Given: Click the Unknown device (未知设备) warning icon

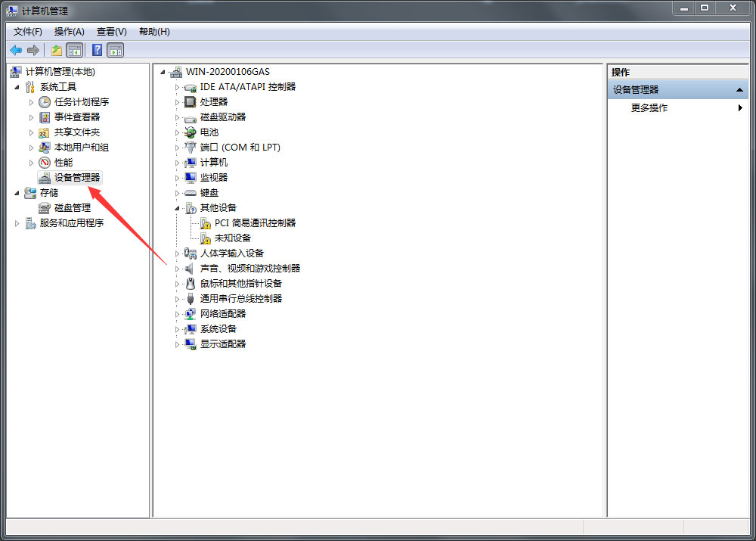Looking at the screenshot, I should [x=206, y=238].
